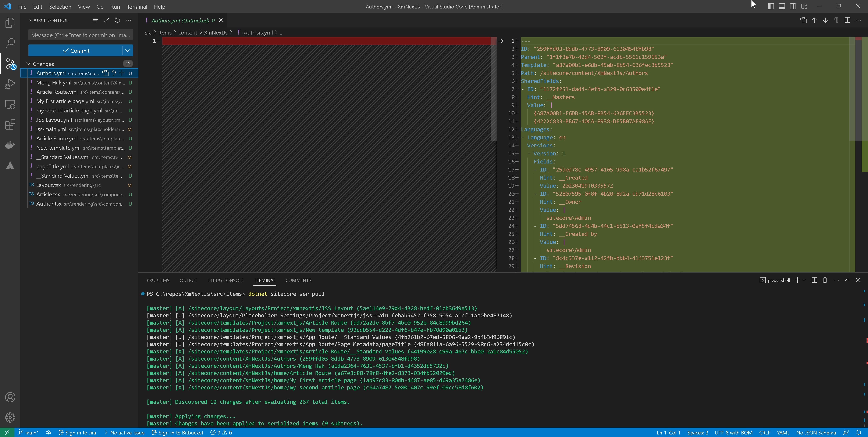Click XmNextJs in breadcrumb path

pos(216,33)
